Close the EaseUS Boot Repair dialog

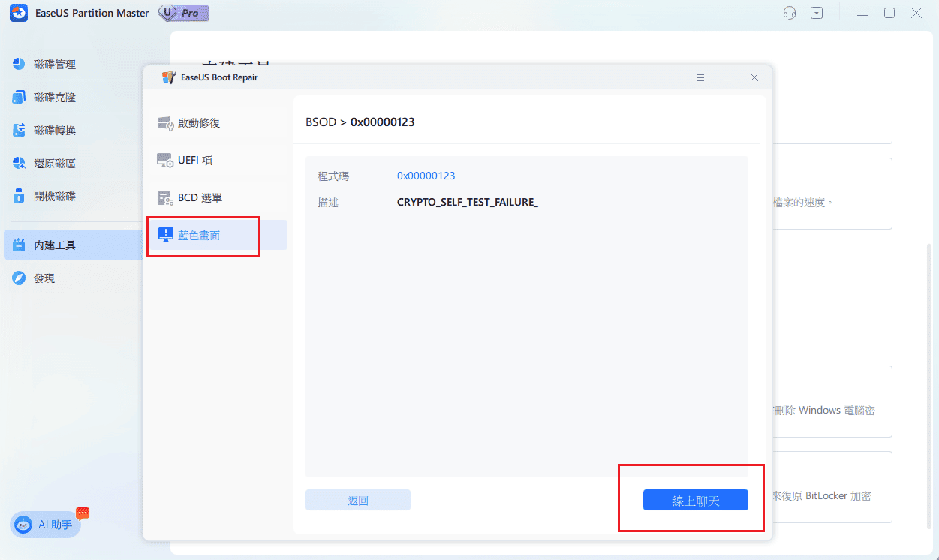[754, 78]
